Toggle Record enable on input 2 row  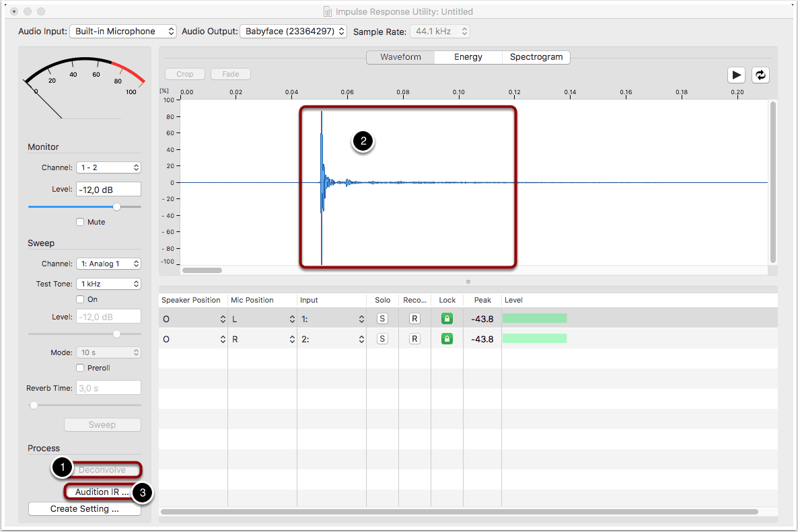click(414, 339)
